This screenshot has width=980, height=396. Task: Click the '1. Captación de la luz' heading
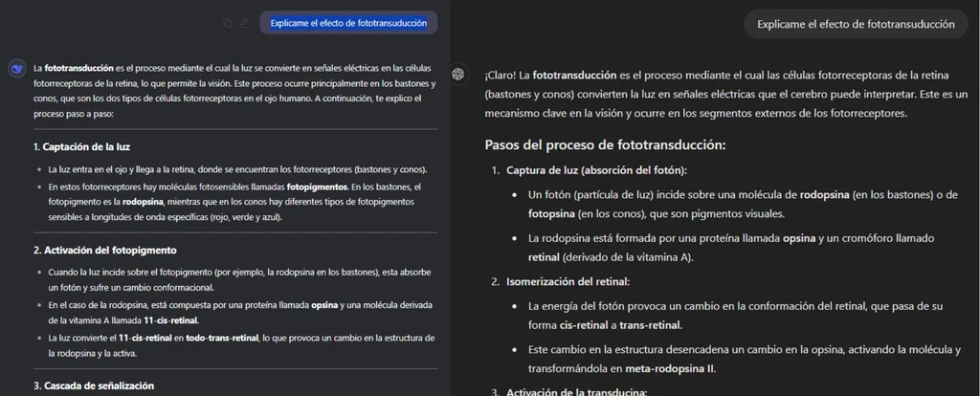tap(81, 147)
